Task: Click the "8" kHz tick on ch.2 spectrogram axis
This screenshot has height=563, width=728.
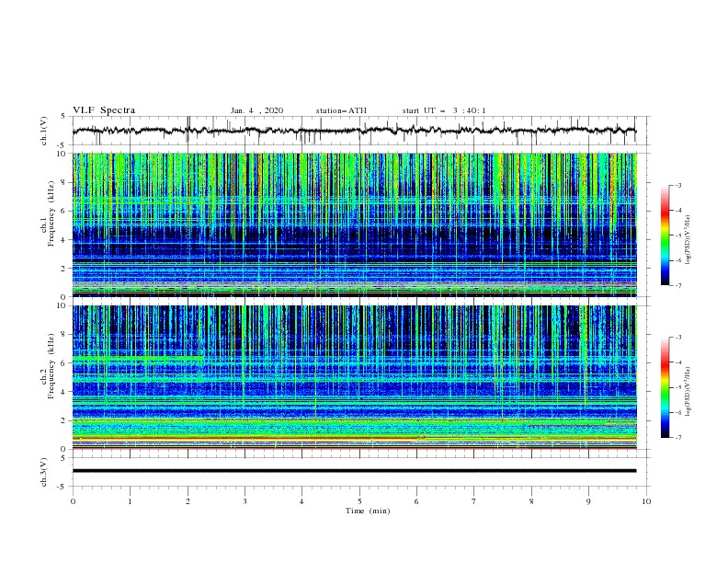Action: point(64,335)
